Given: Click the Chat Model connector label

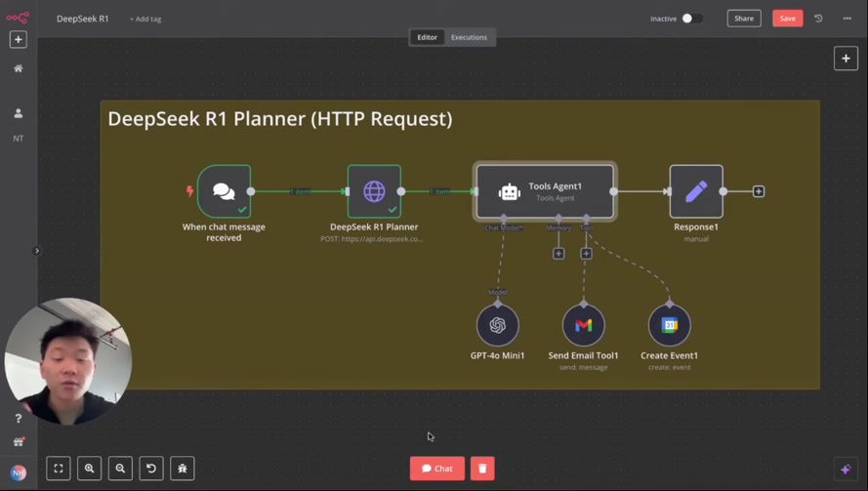Looking at the screenshot, I should [x=504, y=228].
